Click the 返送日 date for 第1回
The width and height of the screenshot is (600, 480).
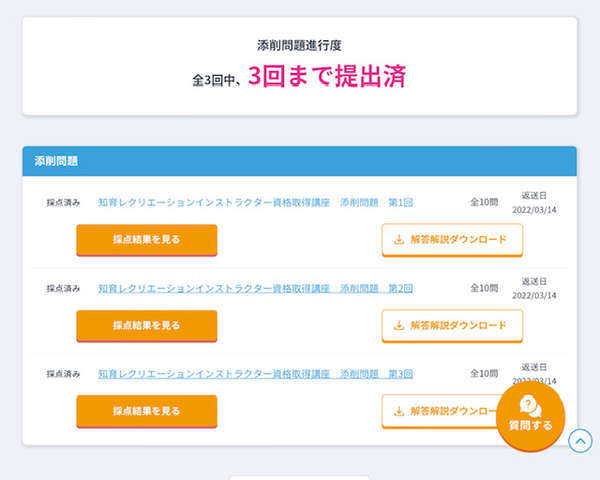click(534, 210)
